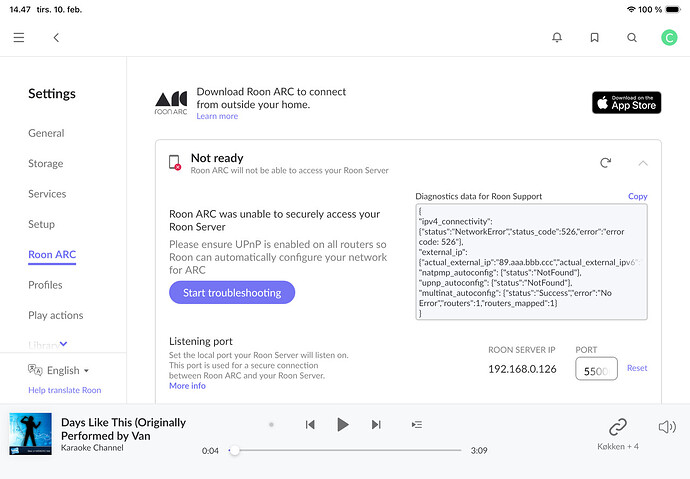Open profile via green C avatar
The image size is (690, 479).
[669, 37]
